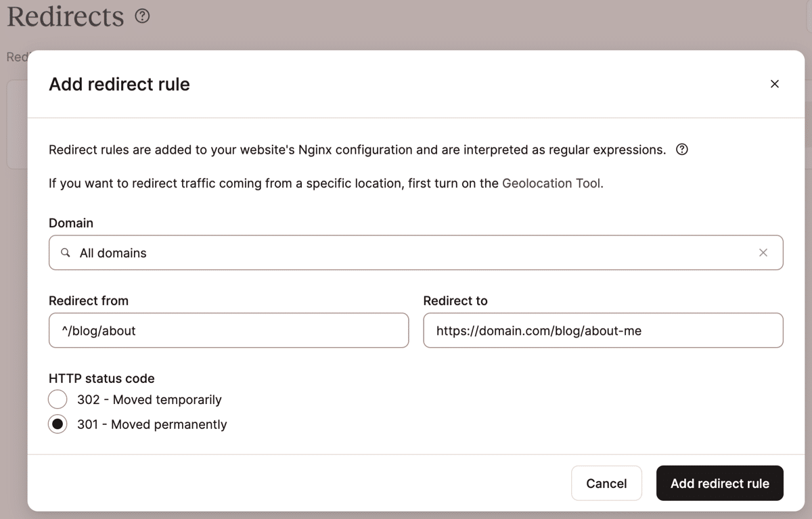
Task: Click the Redirects page heading
Action: click(66, 16)
